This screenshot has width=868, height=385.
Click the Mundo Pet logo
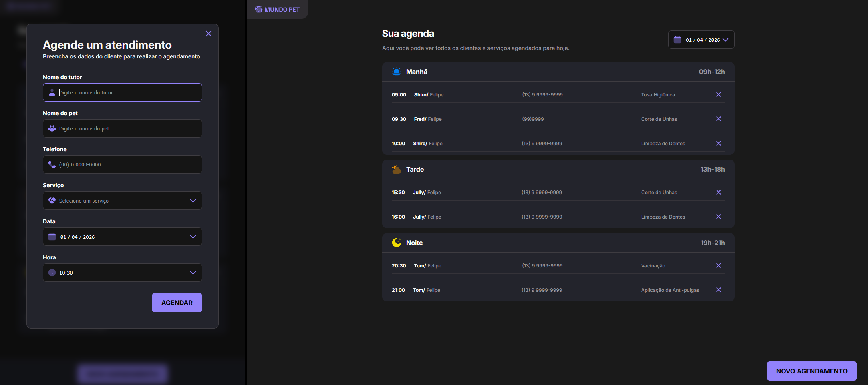pos(277,9)
